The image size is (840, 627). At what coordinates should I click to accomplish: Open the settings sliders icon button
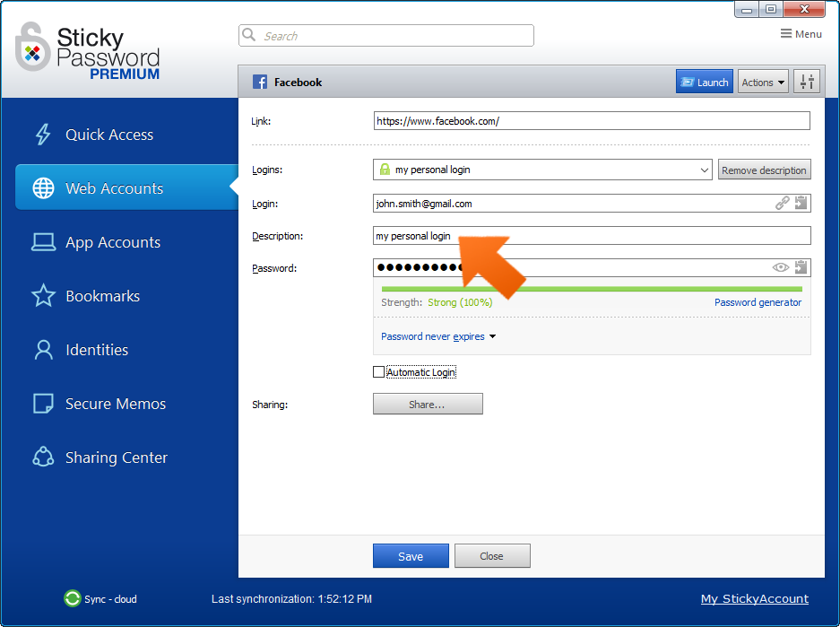click(x=807, y=82)
